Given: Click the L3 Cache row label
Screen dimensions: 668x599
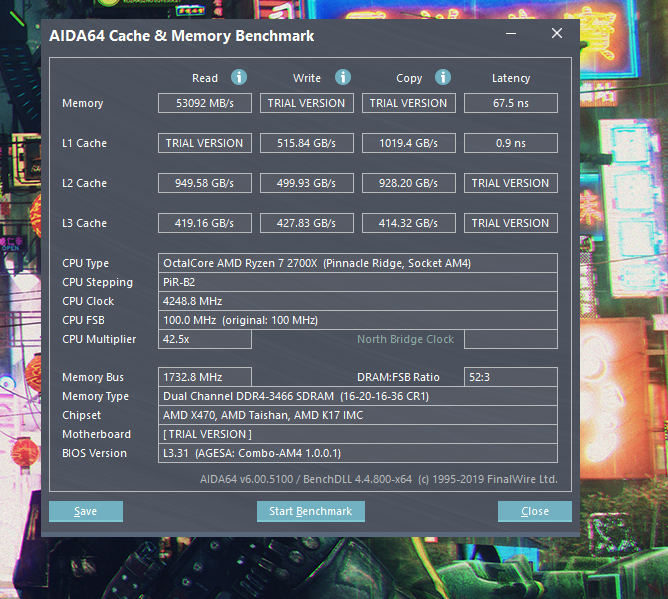Looking at the screenshot, I should click(84, 223).
